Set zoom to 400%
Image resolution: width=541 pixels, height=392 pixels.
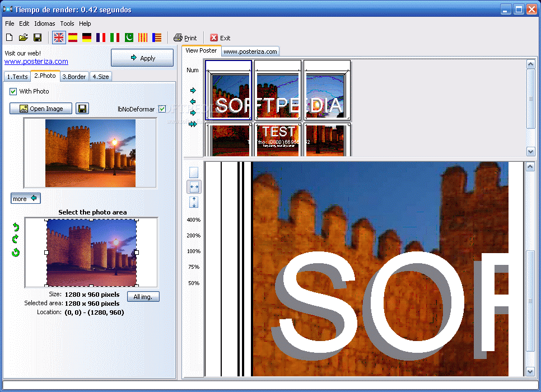coord(194,220)
